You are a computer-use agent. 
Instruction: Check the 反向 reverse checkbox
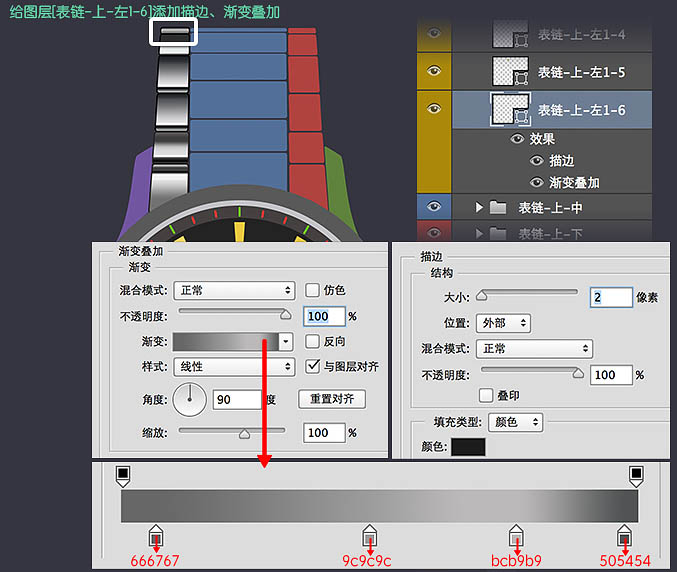[x=312, y=341]
